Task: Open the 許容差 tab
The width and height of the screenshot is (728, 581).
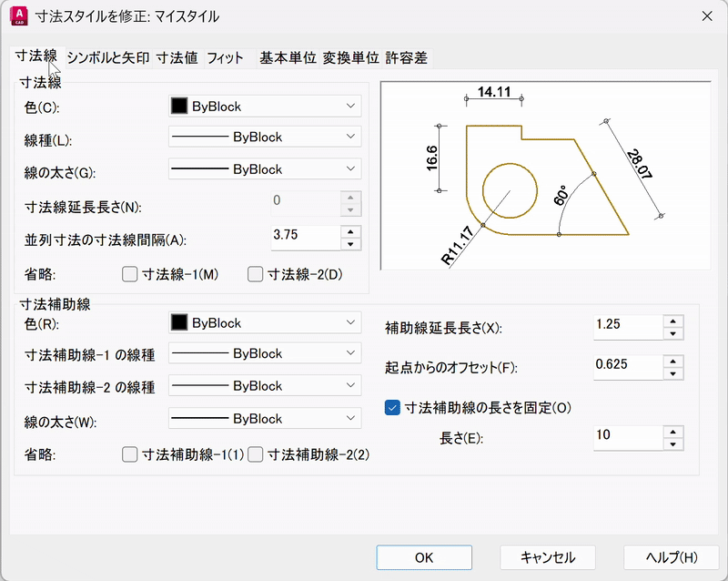Action: (406, 57)
